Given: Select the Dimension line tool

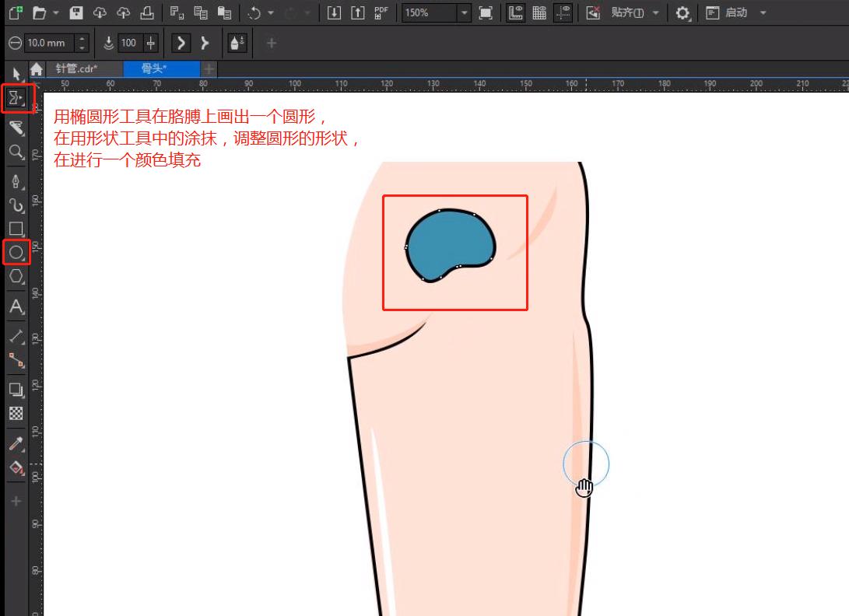Looking at the screenshot, I should coord(16,336).
